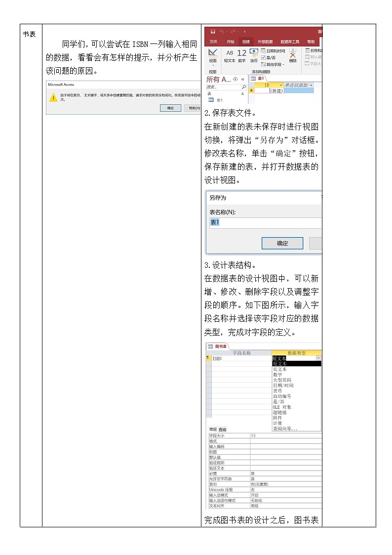The image size is (392, 555).
Task: Click the 字段大小 icon in ribbon
Action: (308, 63)
